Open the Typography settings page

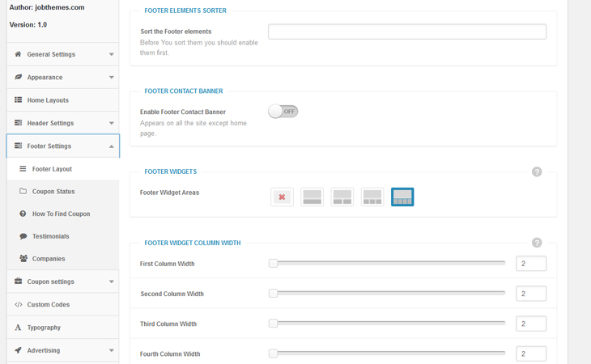point(44,328)
